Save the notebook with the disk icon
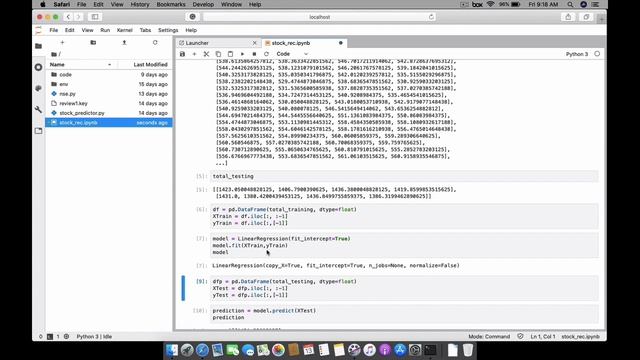Viewport: 640px width, 360px height. [182, 54]
